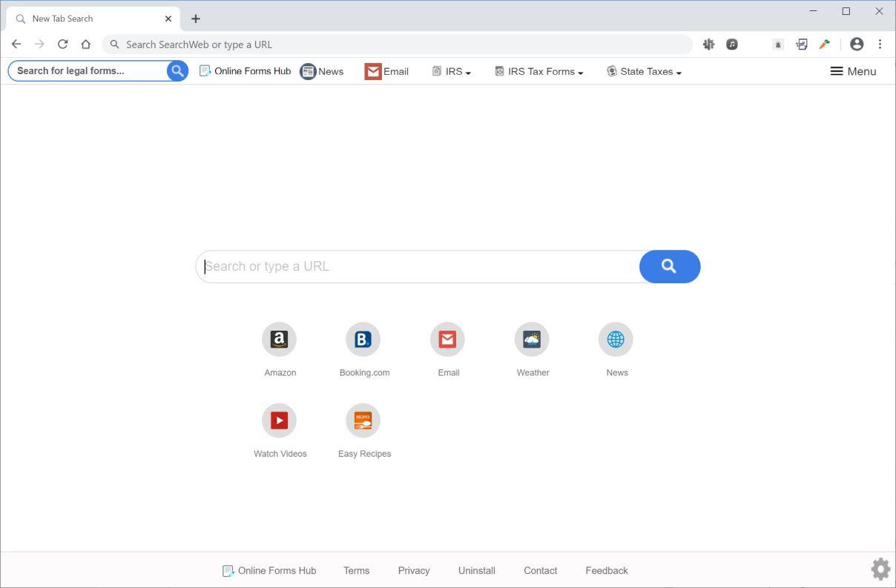Expand the IRS Tax Forms dropdown
Image resolution: width=896 pixels, height=588 pixels.
click(x=538, y=71)
